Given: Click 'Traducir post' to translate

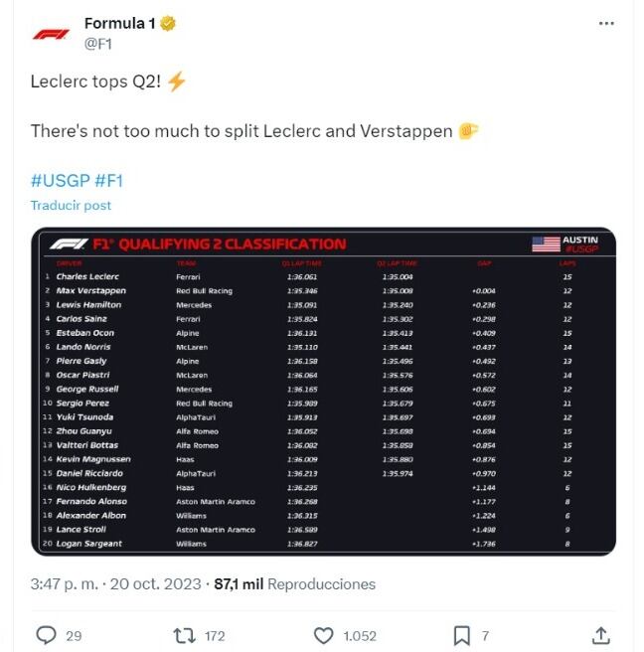Looking at the screenshot, I should (71, 206).
